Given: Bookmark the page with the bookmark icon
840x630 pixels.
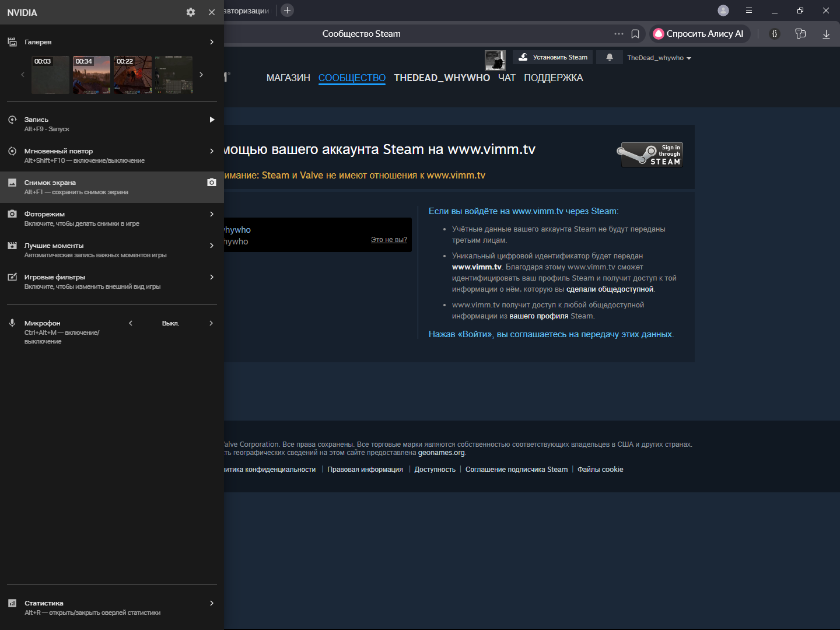Looking at the screenshot, I should [x=635, y=34].
